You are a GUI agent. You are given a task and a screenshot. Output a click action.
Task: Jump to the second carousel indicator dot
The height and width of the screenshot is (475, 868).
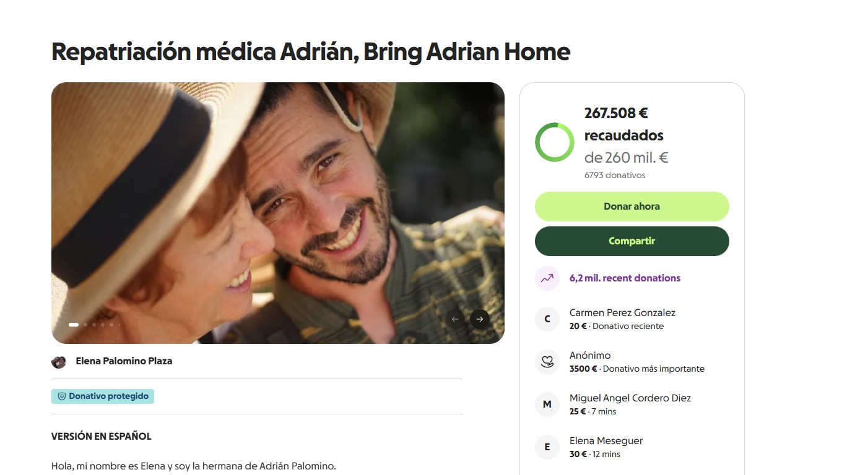pyautogui.click(x=85, y=325)
